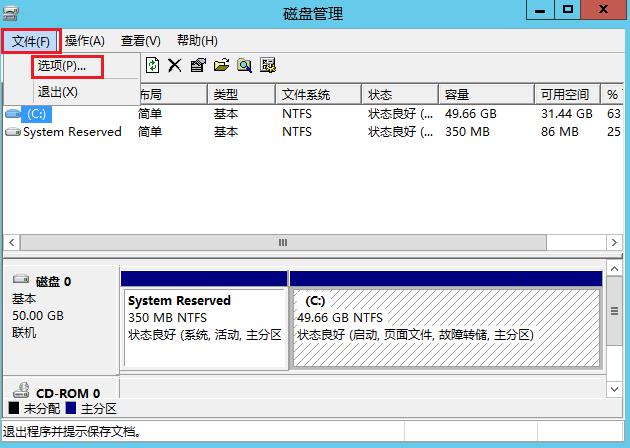
Task: Select the (C:) 49.66 GB partition block
Action: 446,327
